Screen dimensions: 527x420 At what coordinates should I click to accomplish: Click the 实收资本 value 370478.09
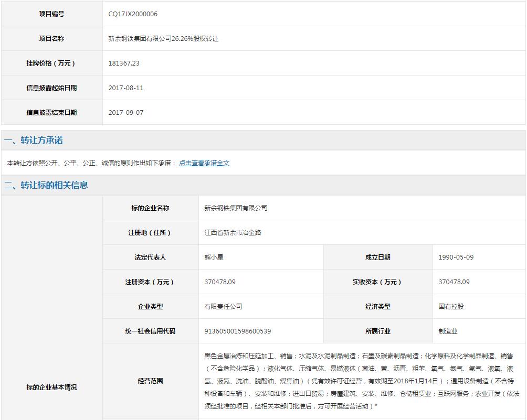pos(454,282)
